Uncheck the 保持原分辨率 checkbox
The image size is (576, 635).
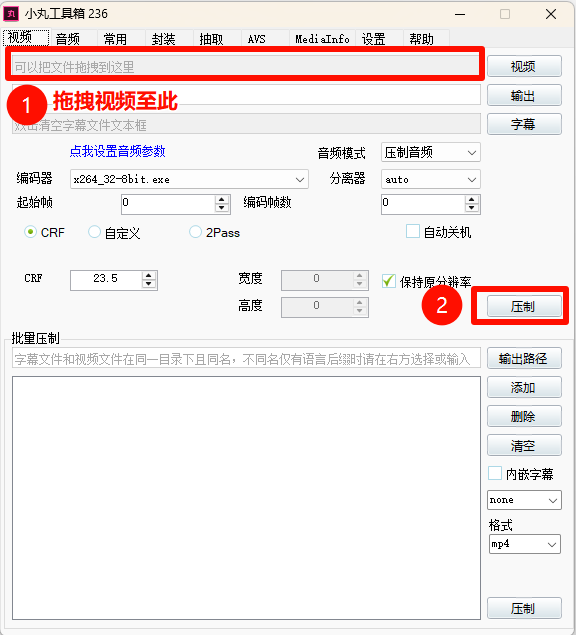click(389, 281)
